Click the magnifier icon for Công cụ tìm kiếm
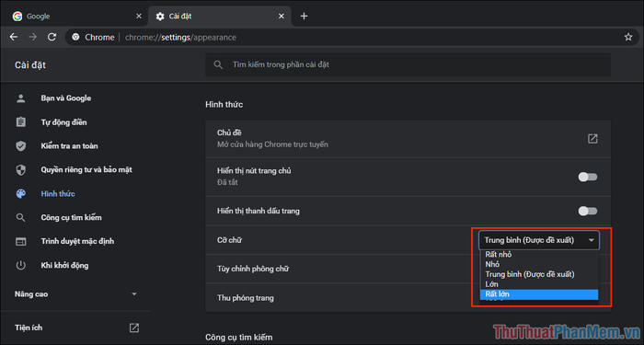The image size is (644, 345). (x=20, y=217)
